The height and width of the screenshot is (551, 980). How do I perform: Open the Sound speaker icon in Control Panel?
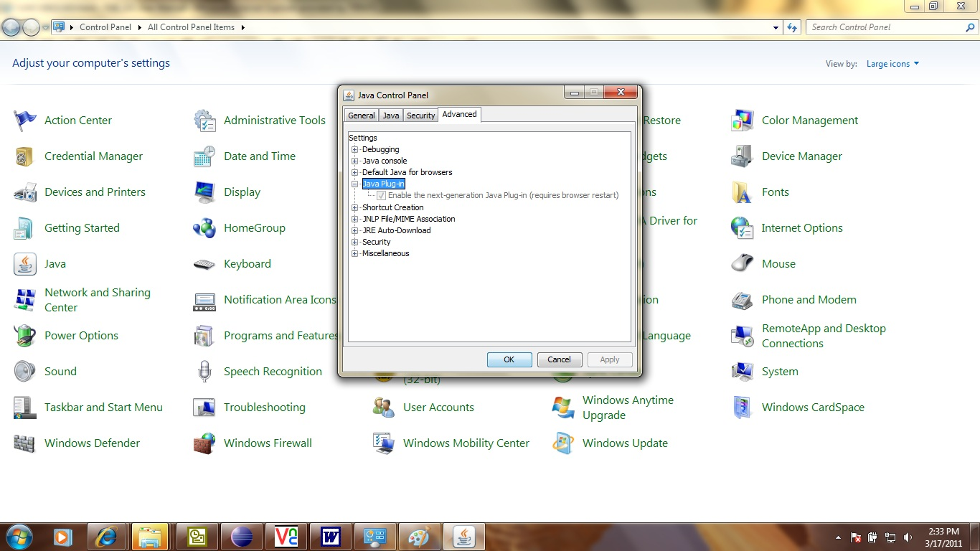coord(25,372)
